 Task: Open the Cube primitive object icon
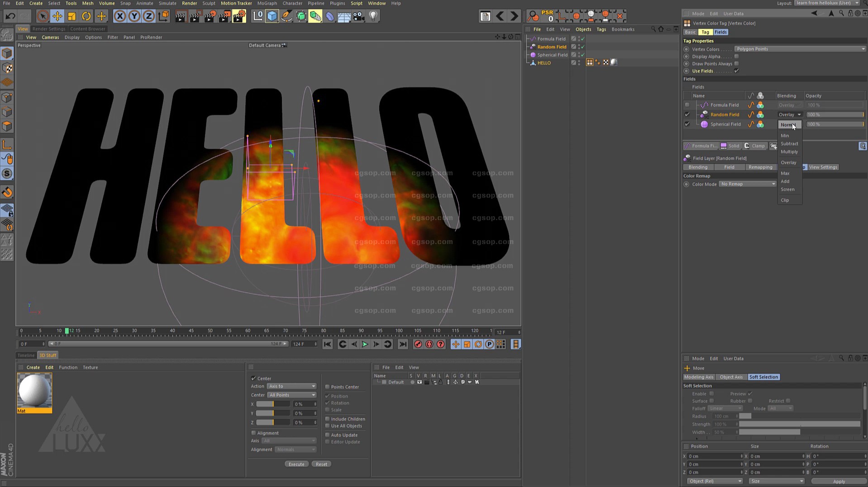pyautogui.click(x=272, y=16)
